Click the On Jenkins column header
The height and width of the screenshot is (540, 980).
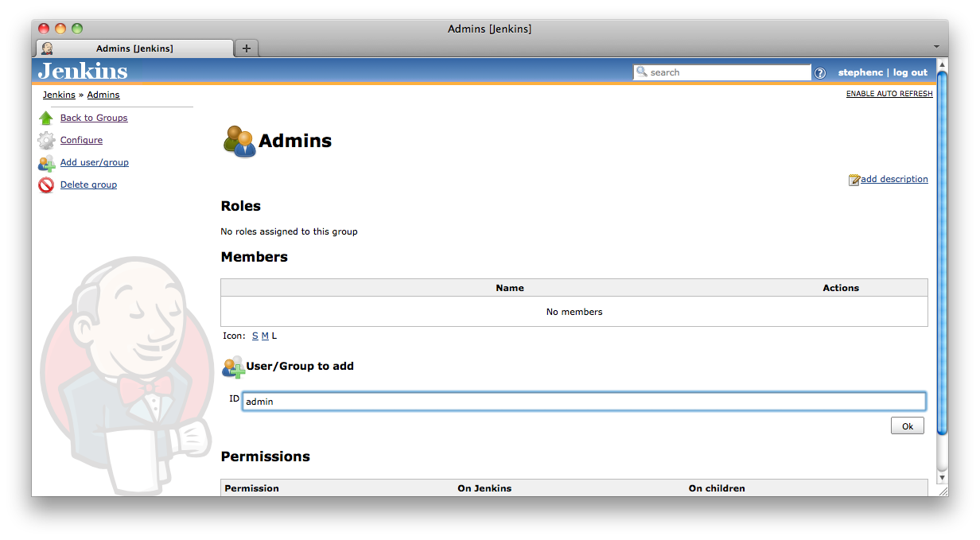point(484,488)
